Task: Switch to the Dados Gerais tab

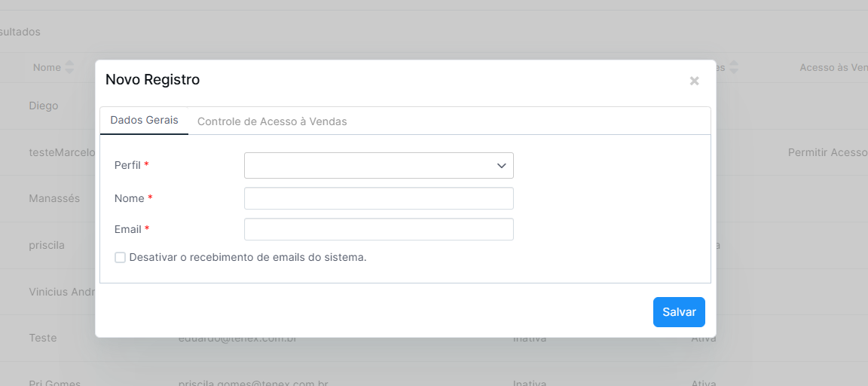Action: [144, 121]
